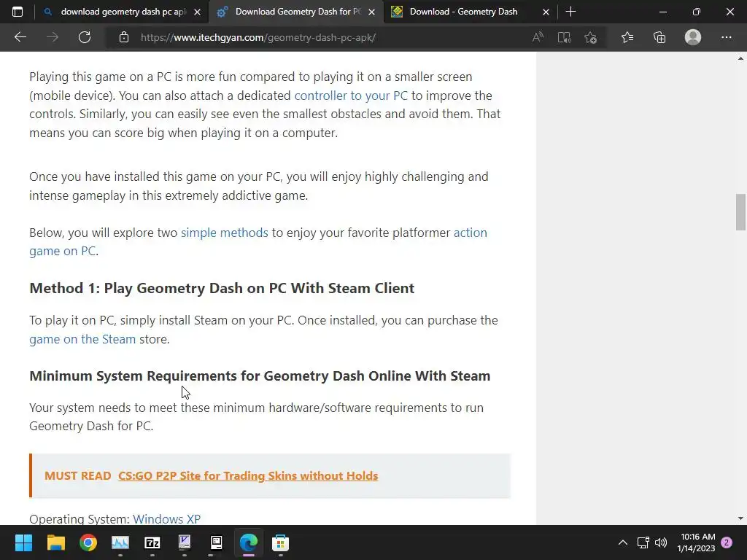This screenshot has height=560, width=747.
Task: Go back to the previous page
Action: pos(20,37)
